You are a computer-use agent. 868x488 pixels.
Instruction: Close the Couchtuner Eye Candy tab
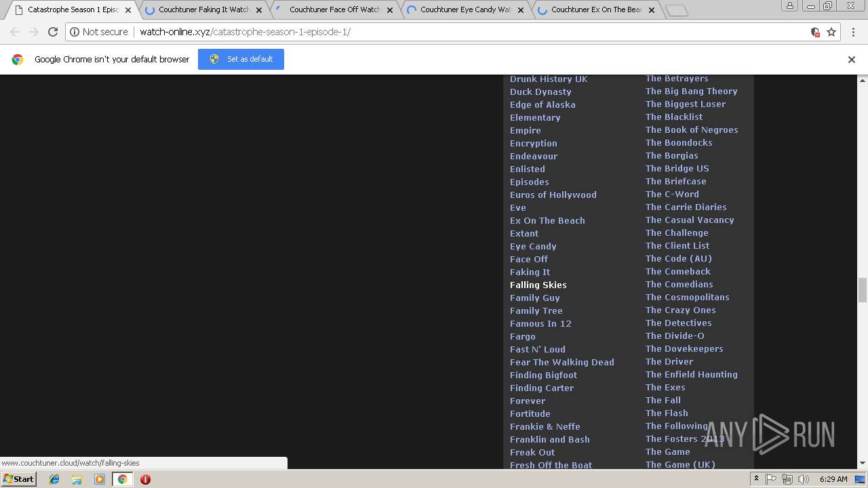click(520, 10)
